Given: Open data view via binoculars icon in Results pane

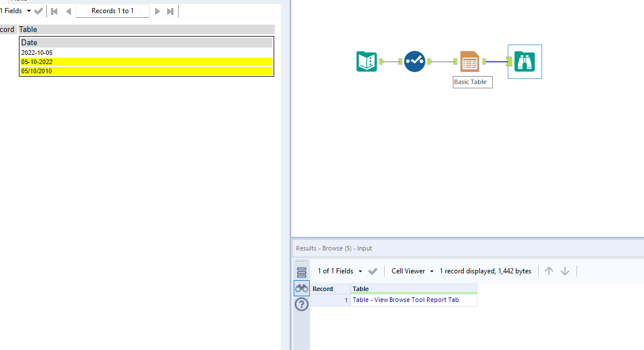Looking at the screenshot, I should coord(301,288).
